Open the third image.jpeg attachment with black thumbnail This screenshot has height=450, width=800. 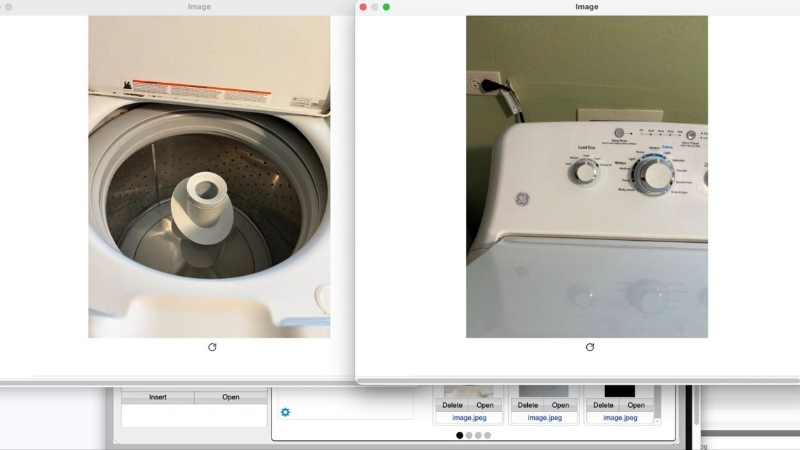[x=636, y=405]
